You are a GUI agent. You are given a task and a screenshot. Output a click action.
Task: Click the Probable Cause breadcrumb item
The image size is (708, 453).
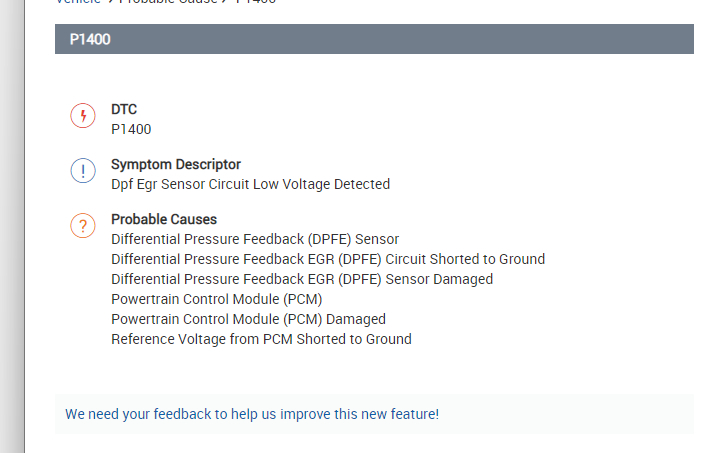[170, 2]
